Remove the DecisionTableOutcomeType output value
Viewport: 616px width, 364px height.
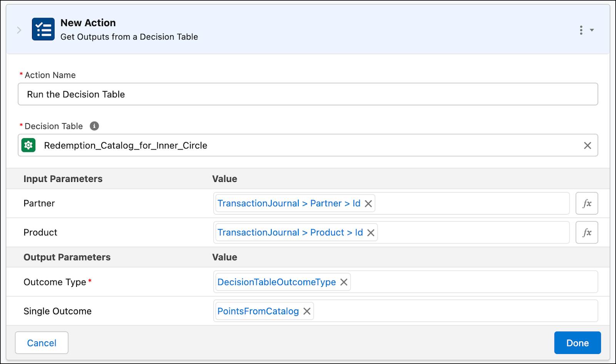tap(344, 282)
